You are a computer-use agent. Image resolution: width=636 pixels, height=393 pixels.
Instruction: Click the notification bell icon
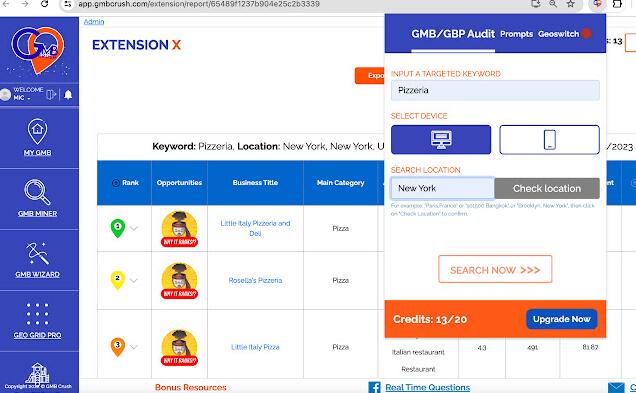68,94
